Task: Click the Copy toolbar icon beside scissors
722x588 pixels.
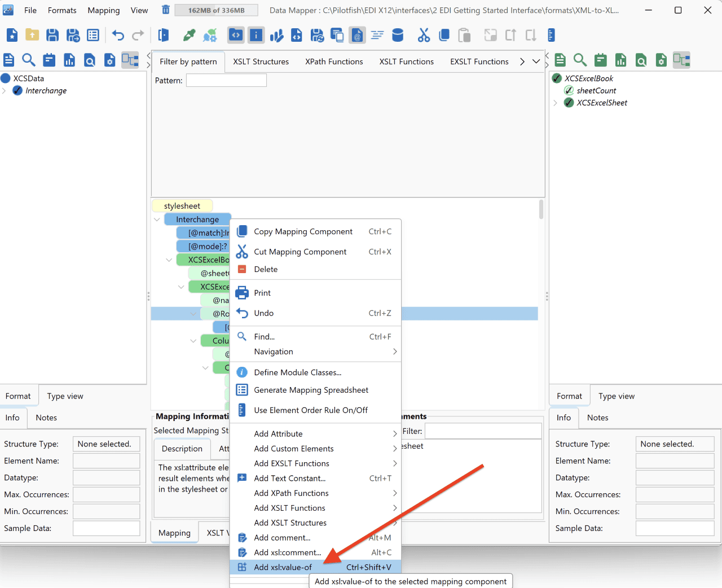Action: pos(444,36)
